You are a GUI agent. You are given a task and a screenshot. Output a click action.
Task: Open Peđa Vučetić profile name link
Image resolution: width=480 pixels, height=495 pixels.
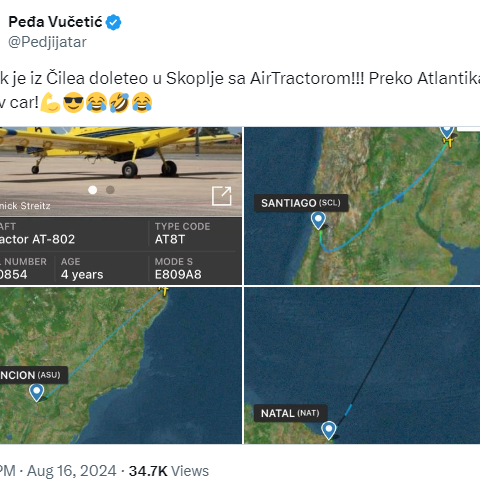click(55, 22)
